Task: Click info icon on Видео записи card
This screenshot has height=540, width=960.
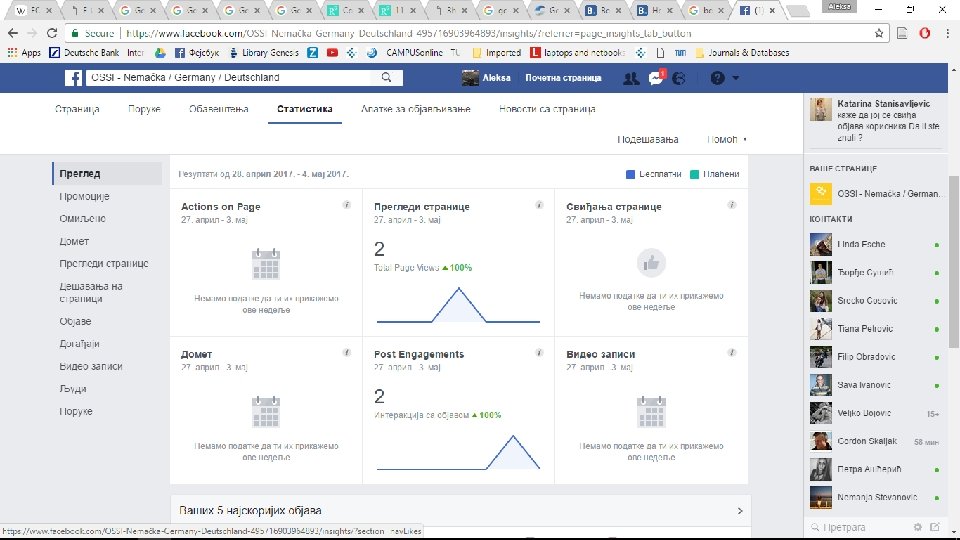Action: (732, 353)
